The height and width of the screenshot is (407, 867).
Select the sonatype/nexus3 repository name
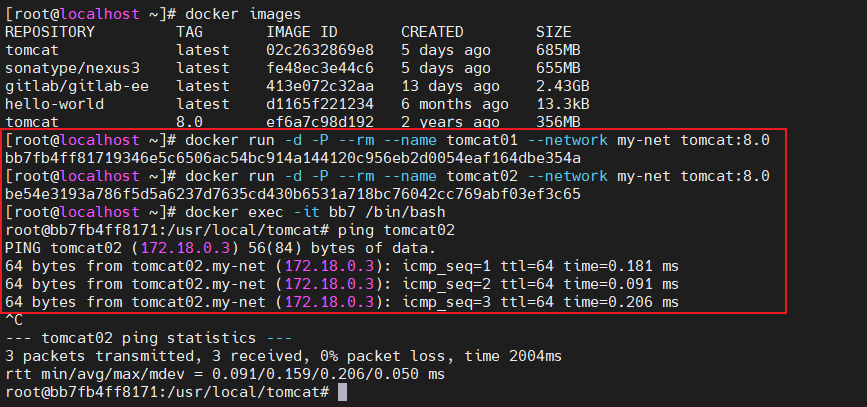point(72,68)
